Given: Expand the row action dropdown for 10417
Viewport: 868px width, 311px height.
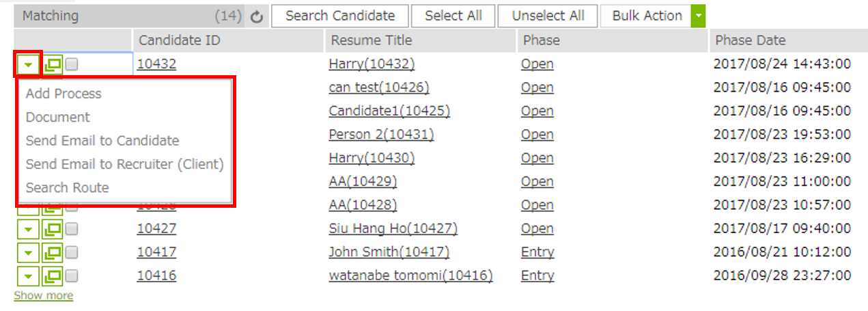Looking at the screenshot, I should (28, 253).
